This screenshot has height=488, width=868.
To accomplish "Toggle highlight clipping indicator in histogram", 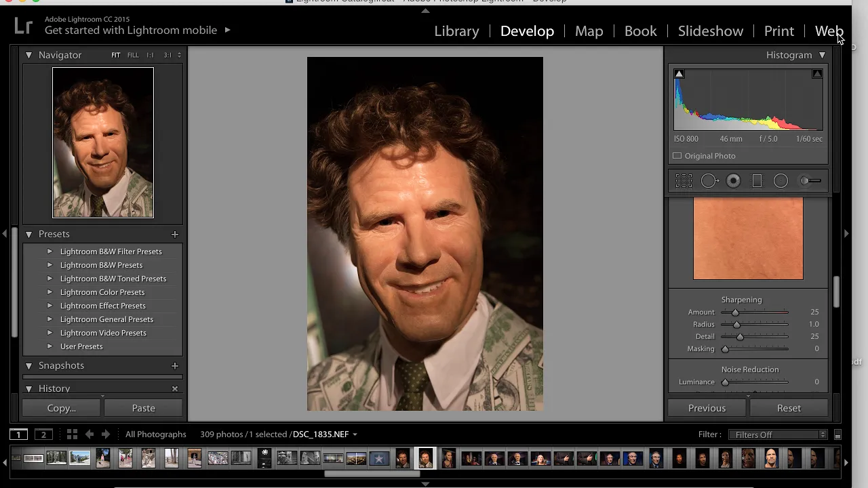I will coord(817,74).
